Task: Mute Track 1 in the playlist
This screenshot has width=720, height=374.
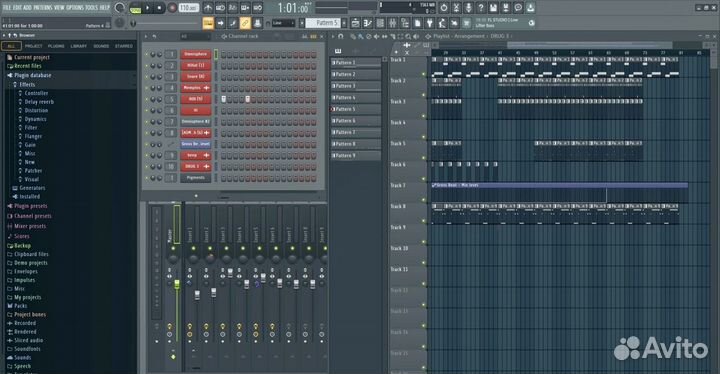Action: [x=424, y=74]
